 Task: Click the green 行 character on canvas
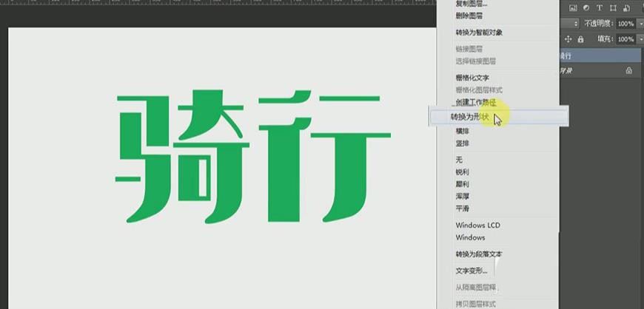click(x=324, y=156)
